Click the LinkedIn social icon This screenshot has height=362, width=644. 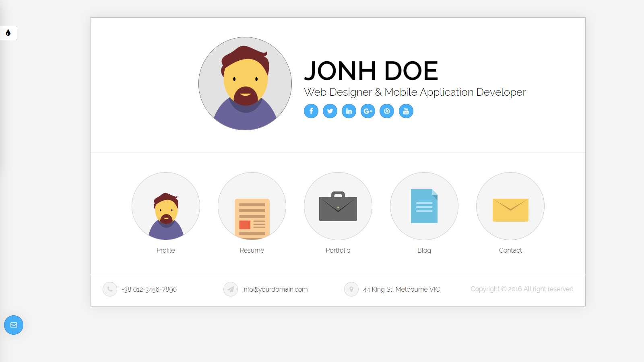pos(349,111)
